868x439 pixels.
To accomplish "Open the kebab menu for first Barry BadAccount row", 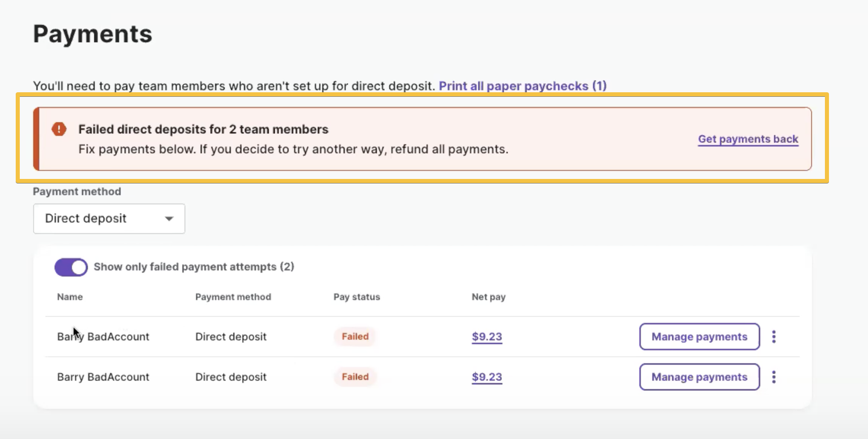I will coord(774,336).
